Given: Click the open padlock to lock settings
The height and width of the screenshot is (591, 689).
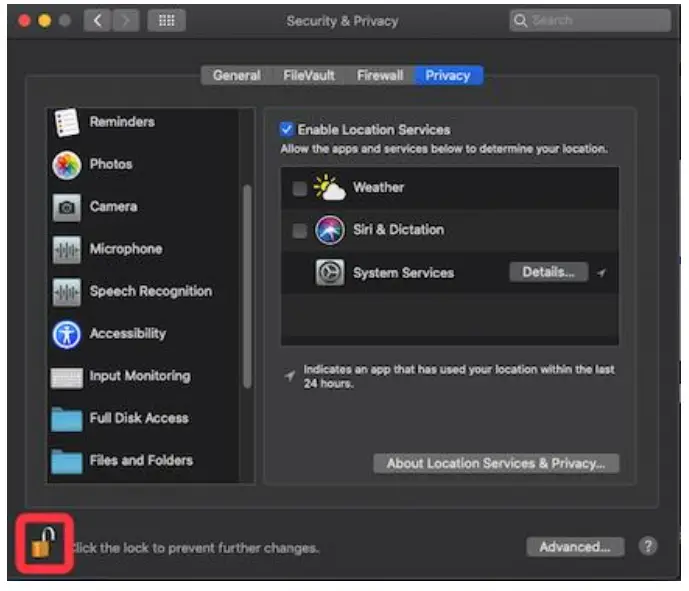Looking at the screenshot, I should (44, 542).
